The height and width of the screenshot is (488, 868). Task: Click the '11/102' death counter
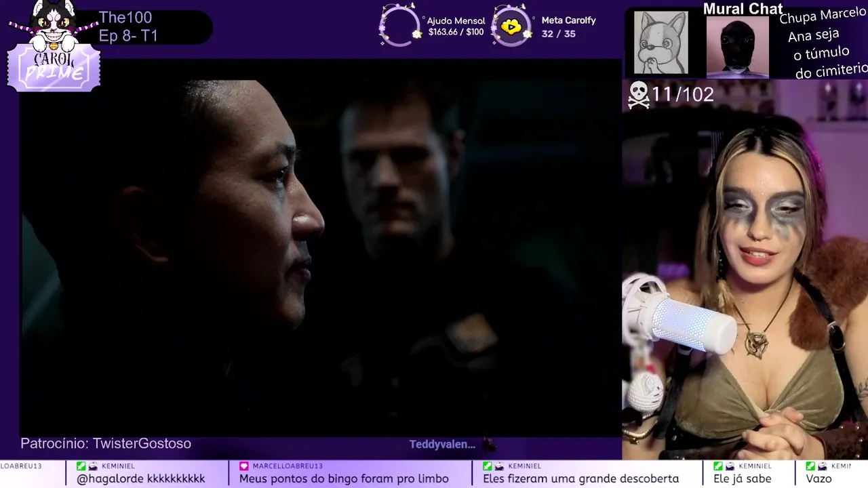[683, 95]
